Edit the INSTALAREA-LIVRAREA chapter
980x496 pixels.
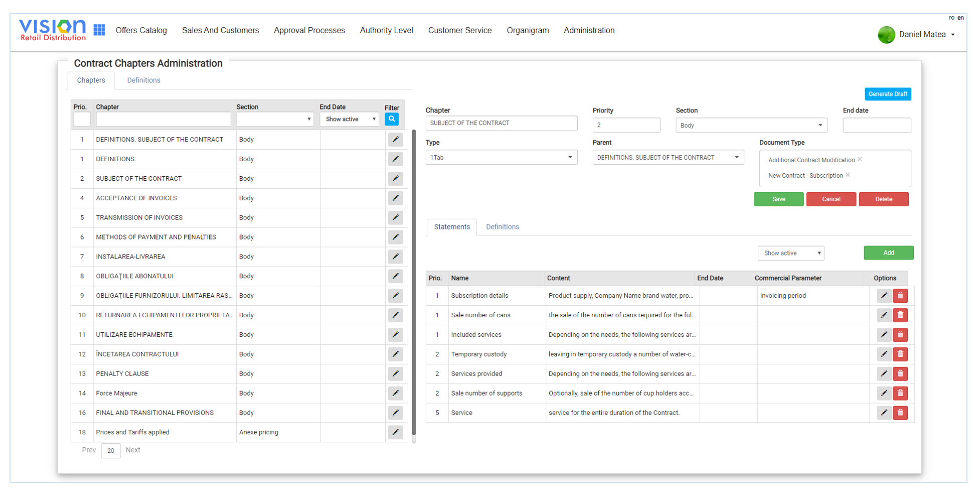[396, 257]
